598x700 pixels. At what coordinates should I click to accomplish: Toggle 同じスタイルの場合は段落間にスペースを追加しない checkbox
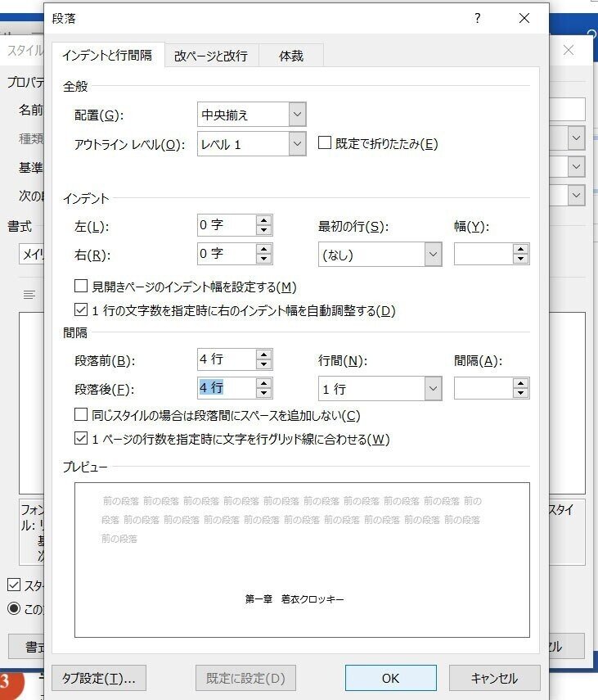pos(81,414)
